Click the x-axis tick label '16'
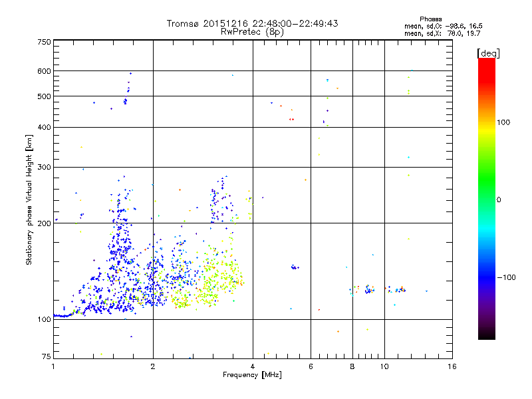Screen dimensions: 532x399 [452, 366]
